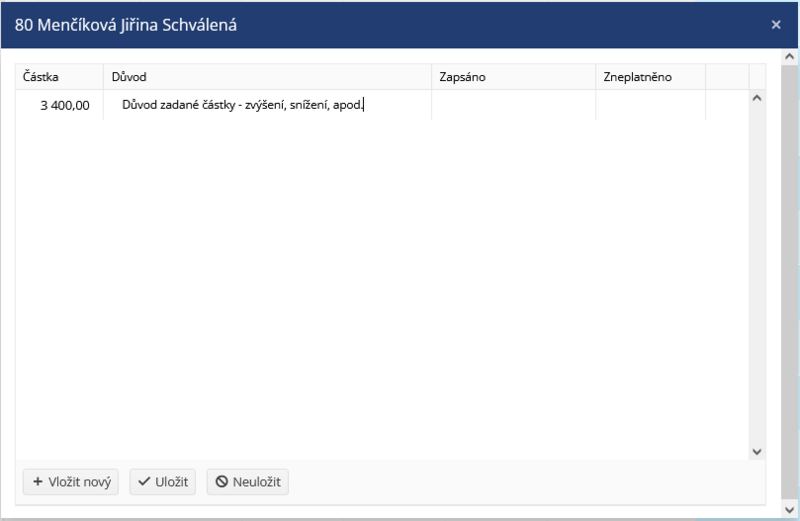Sort by Zneplatněno column header
The height and width of the screenshot is (521, 800).
[x=651, y=77]
